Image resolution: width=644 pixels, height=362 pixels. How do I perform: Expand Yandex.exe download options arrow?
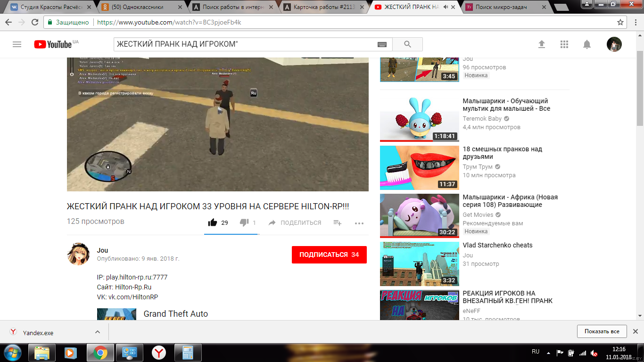[x=98, y=332]
